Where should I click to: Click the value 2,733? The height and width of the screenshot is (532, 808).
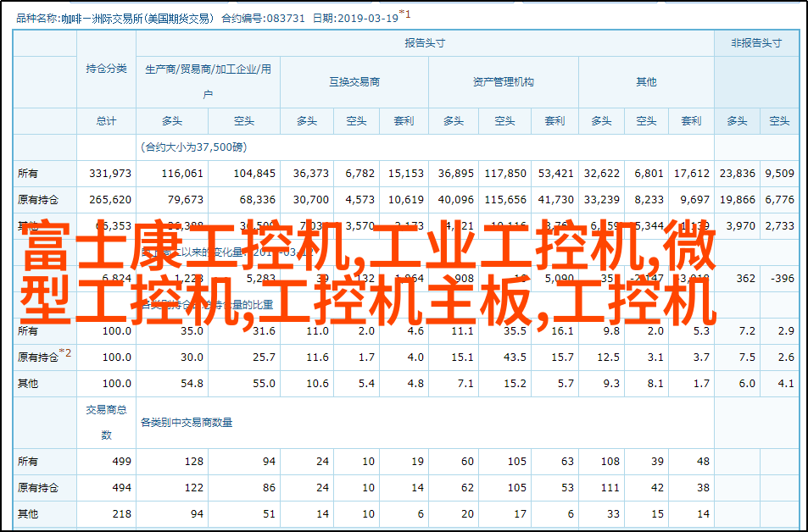(x=780, y=225)
